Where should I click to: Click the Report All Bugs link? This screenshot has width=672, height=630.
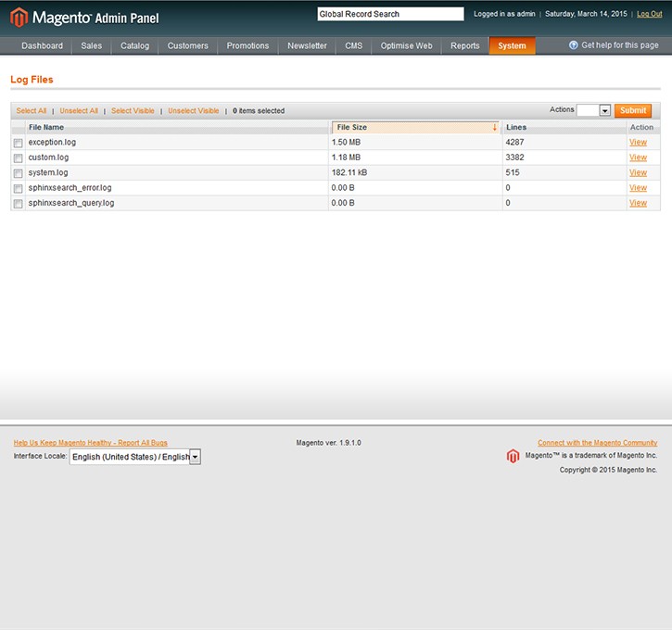click(91, 443)
